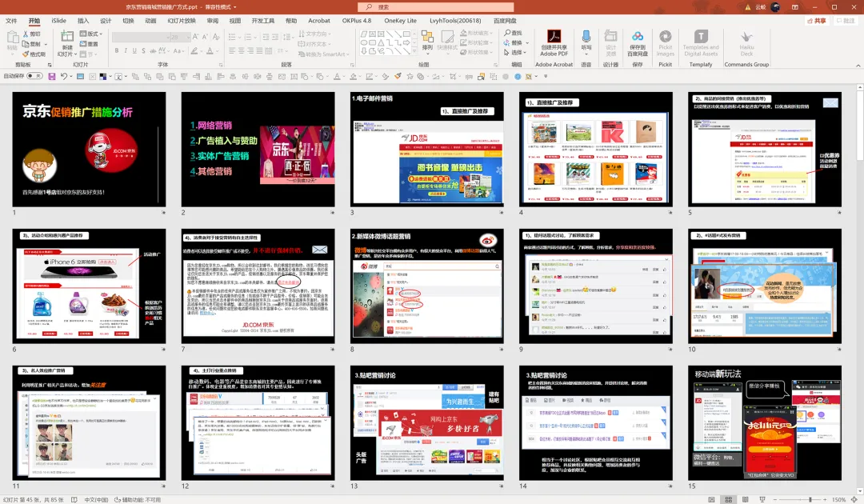Click the 150% zoom level button
Viewport: 864px width, 504px height.
tap(838, 499)
